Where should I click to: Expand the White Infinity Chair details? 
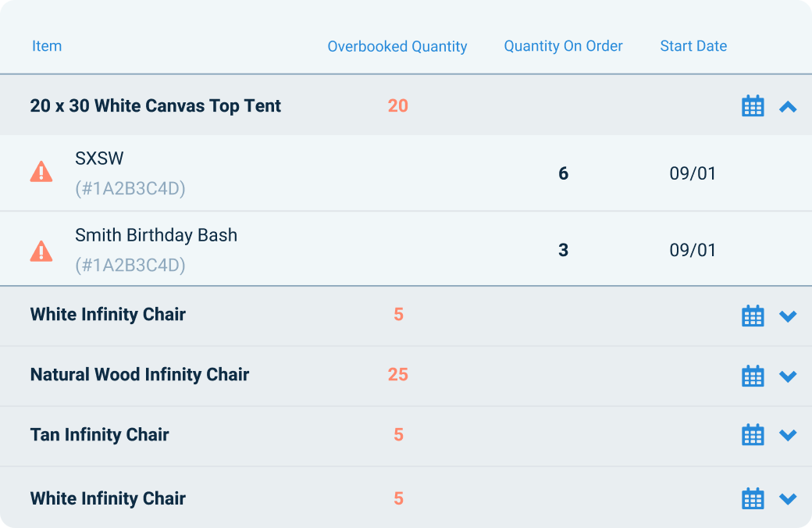[788, 317]
